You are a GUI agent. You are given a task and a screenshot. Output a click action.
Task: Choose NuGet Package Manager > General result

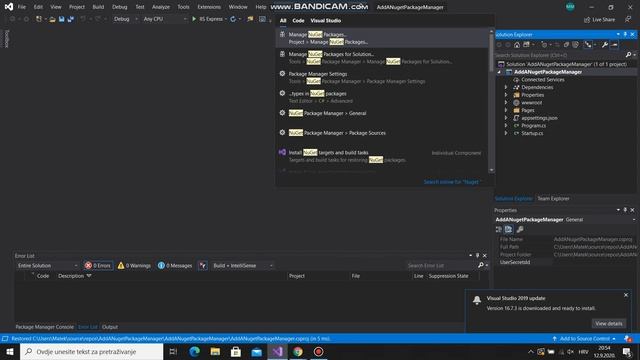pyautogui.click(x=383, y=113)
